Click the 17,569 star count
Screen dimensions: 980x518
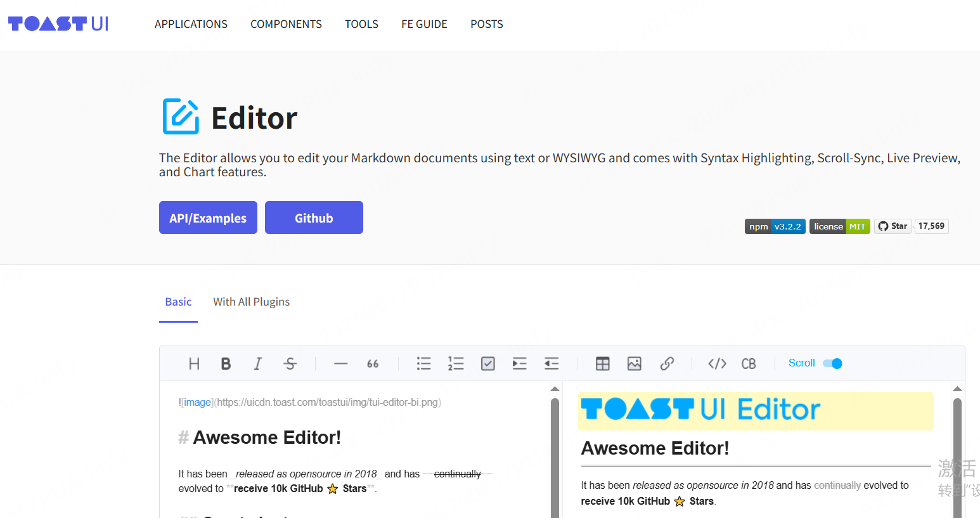click(931, 226)
